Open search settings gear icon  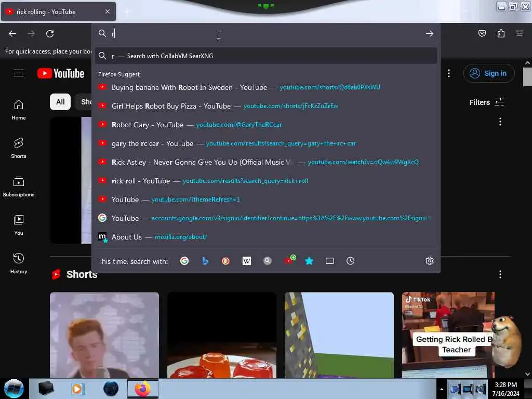(x=430, y=261)
